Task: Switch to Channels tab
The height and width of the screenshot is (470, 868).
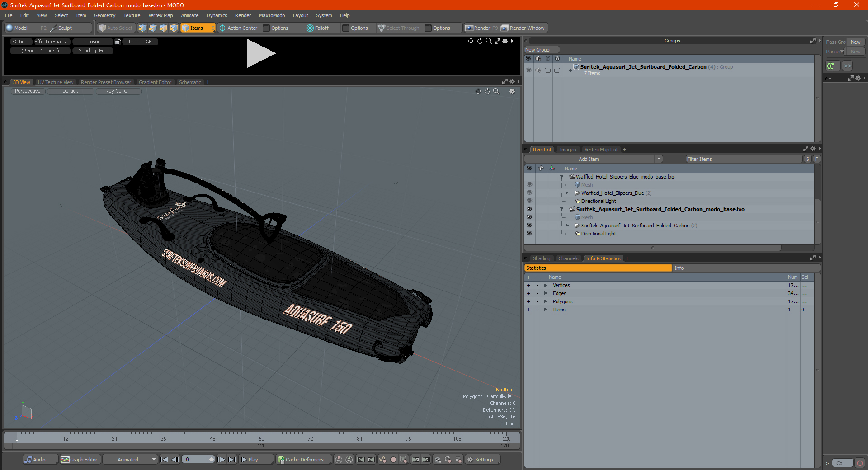Action: [568, 258]
